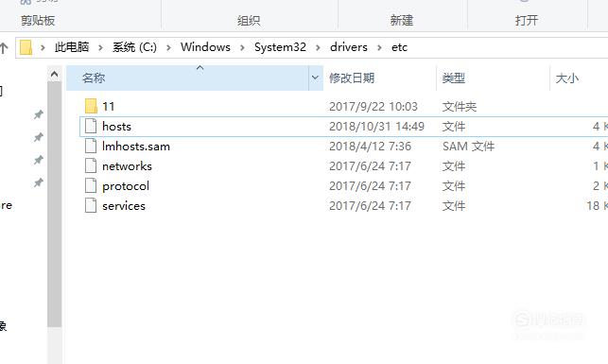The height and width of the screenshot is (364, 608).
Task: Expand the chevron after System32
Action: [318, 47]
